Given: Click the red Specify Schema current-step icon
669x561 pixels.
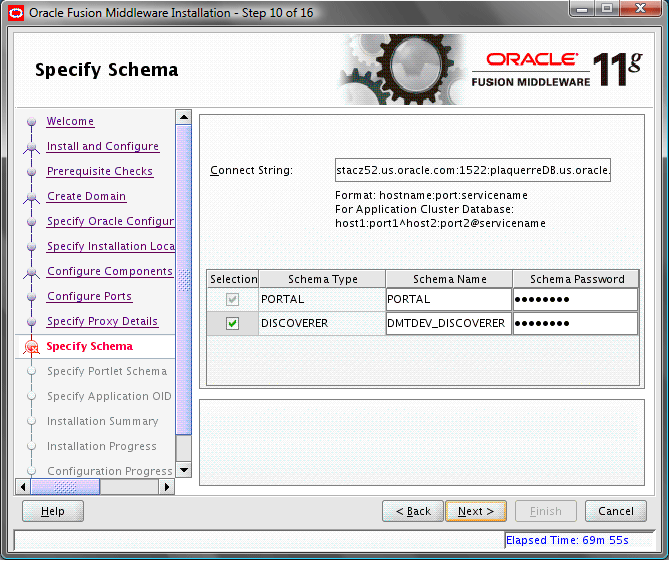Looking at the screenshot, I should point(31,347).
